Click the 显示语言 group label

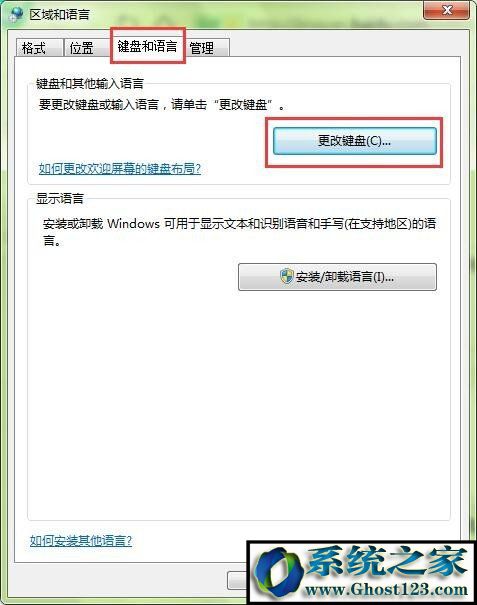(x=60, y=198)
